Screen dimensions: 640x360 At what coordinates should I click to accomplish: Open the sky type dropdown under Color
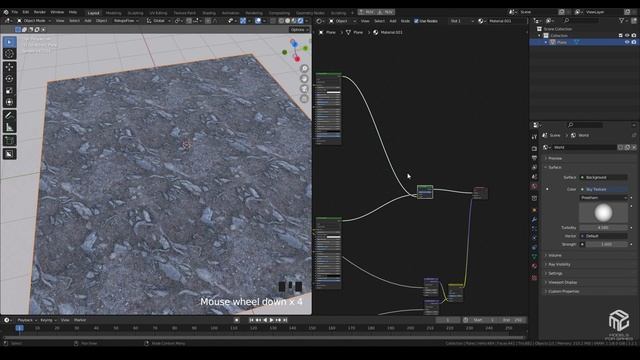point(604,198)
